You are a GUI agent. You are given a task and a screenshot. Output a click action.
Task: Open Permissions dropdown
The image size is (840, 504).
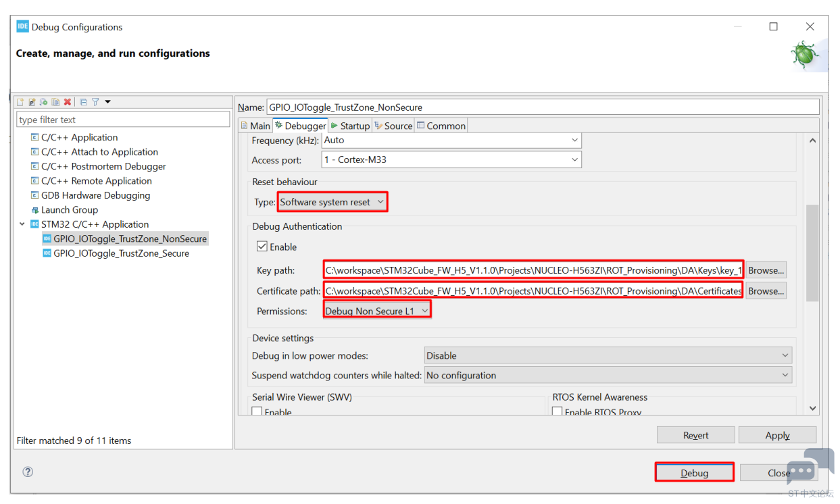(377, 311)
